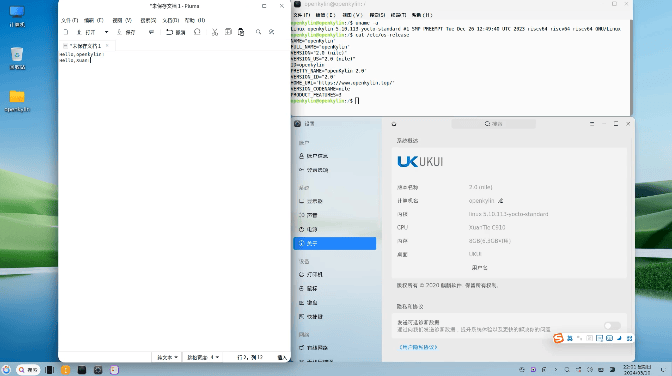Switch to the Settings gear icon on the taskbar
The height and width of the screenshot is (376, 672).
tap(98, 370)
